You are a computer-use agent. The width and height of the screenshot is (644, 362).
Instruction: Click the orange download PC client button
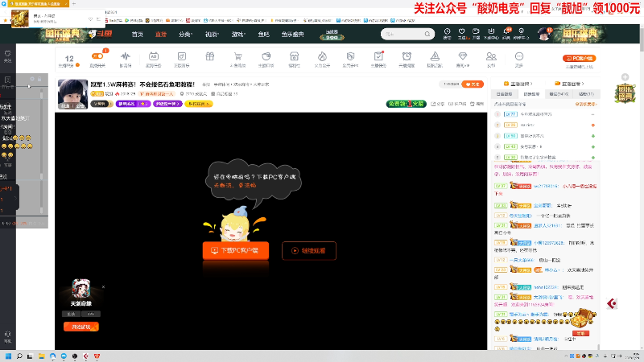(x=236, y=250)
